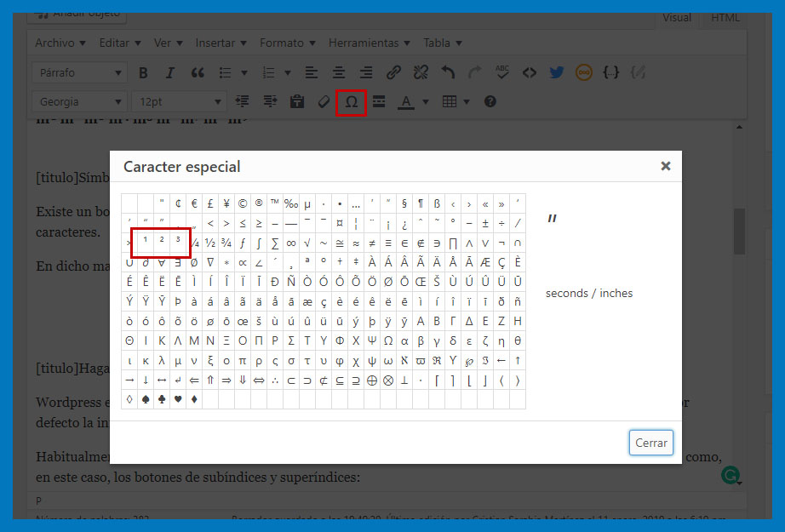Expand the bulleted list style arrow

(x=244, y=73)
